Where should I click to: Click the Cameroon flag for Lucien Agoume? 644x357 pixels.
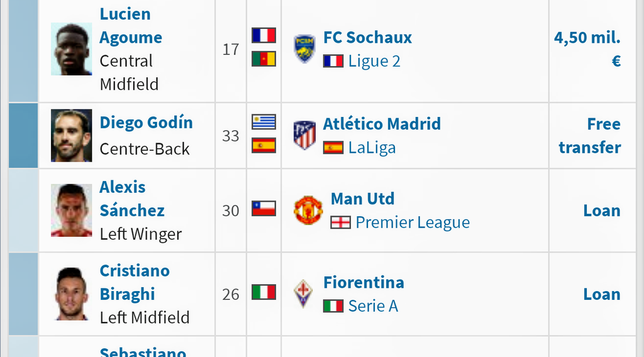[x=264, y=59]
